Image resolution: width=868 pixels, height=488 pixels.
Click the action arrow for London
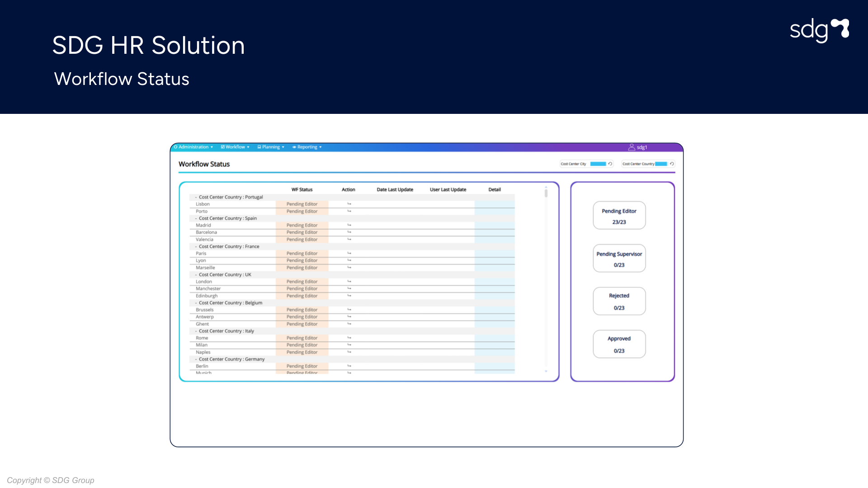click(349, 282)
